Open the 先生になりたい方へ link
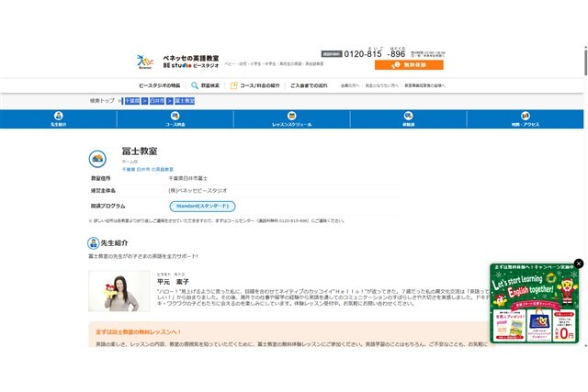Screen dimensions: 588x392 (x=382, y=85)
